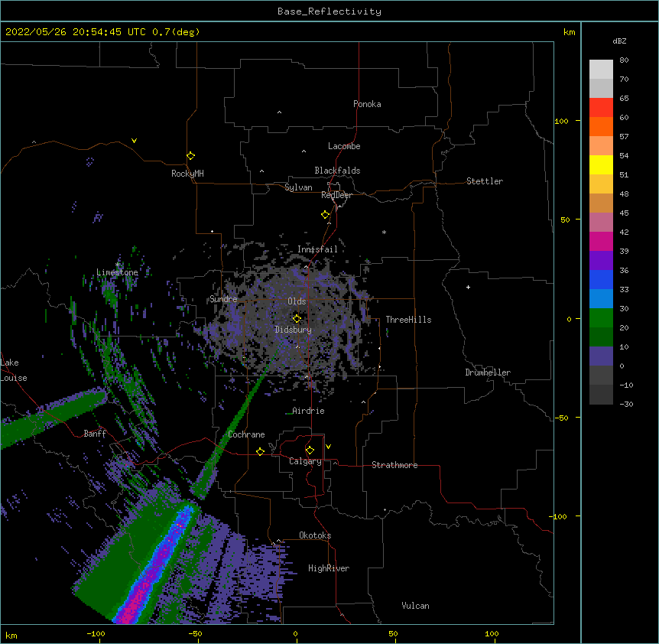This screenshot has height=644, width=659.
Task: Click the asterisk marker above Limestone label
Action: tap(117, 265)
